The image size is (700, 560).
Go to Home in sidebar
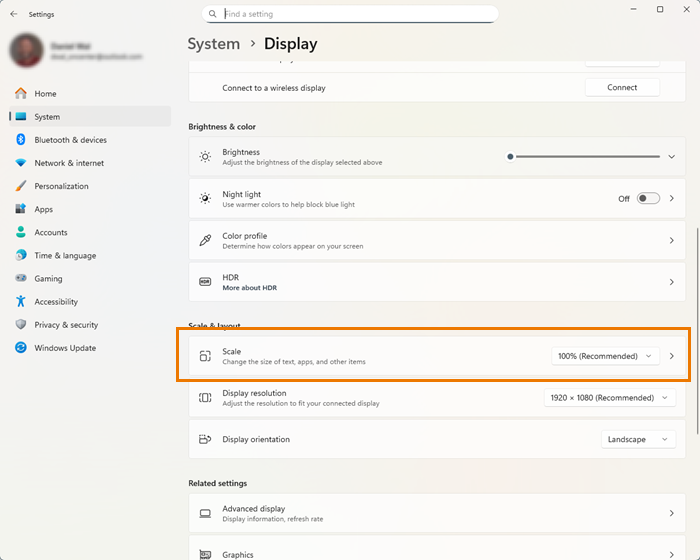tap(90, 93)
